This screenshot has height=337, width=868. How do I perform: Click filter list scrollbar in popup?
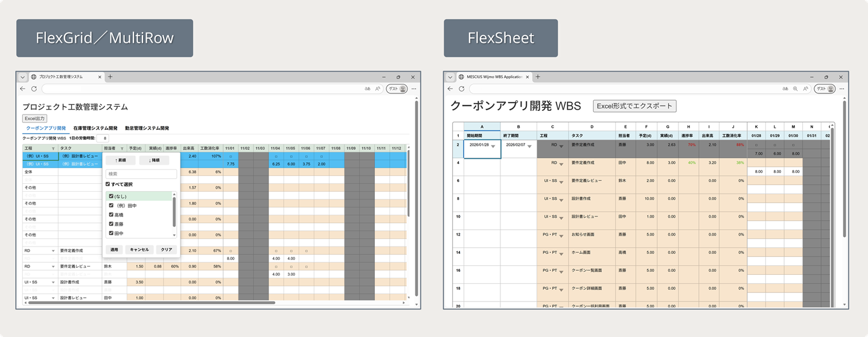click(x=174, y=211)
